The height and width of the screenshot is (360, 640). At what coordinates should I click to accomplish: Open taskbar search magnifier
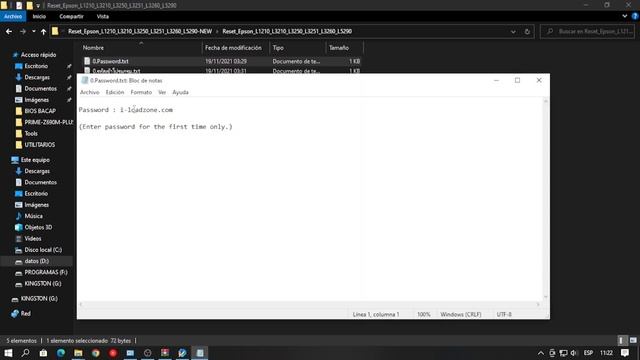[x=25, y=353]
